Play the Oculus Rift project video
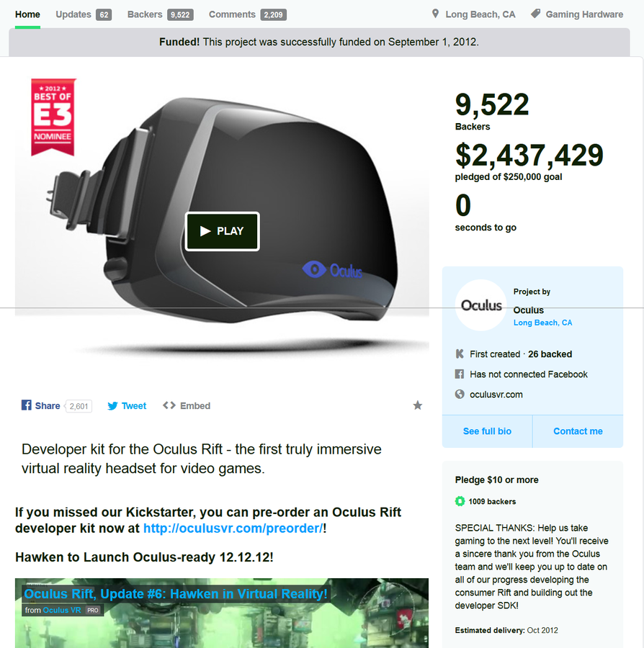Screen dimensions: 644x648 coord(223,231)
